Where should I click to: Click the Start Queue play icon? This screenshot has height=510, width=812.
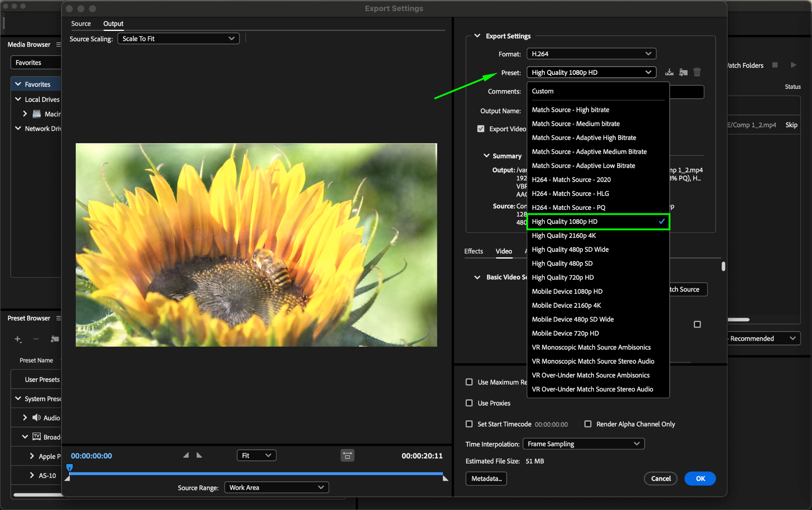pos(793,65)
